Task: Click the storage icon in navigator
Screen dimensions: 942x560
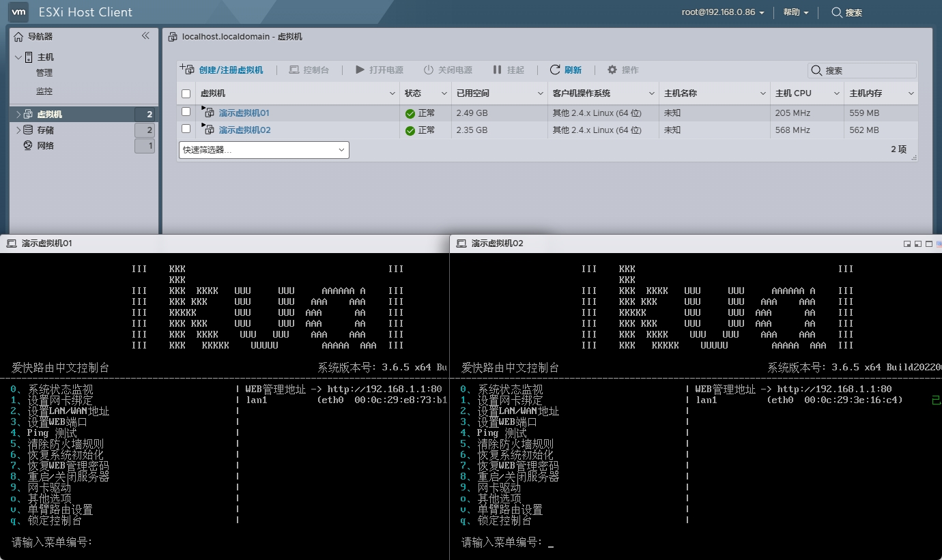Action: (28, 130)
